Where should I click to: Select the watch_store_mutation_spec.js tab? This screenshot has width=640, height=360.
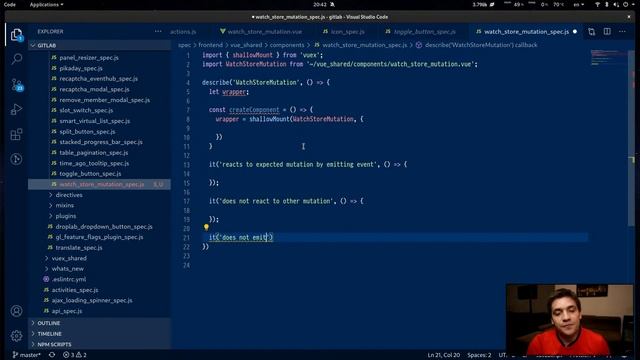point(522,31)
